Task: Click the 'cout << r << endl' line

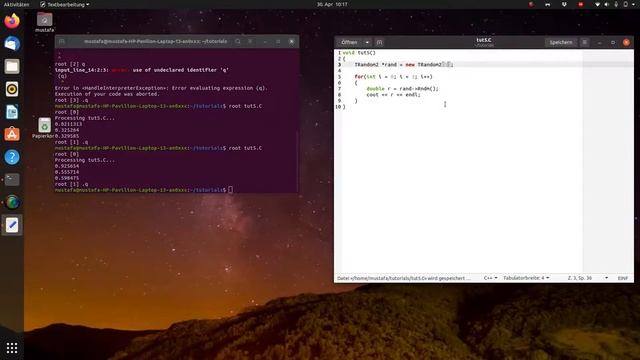Action: [393, 95]
